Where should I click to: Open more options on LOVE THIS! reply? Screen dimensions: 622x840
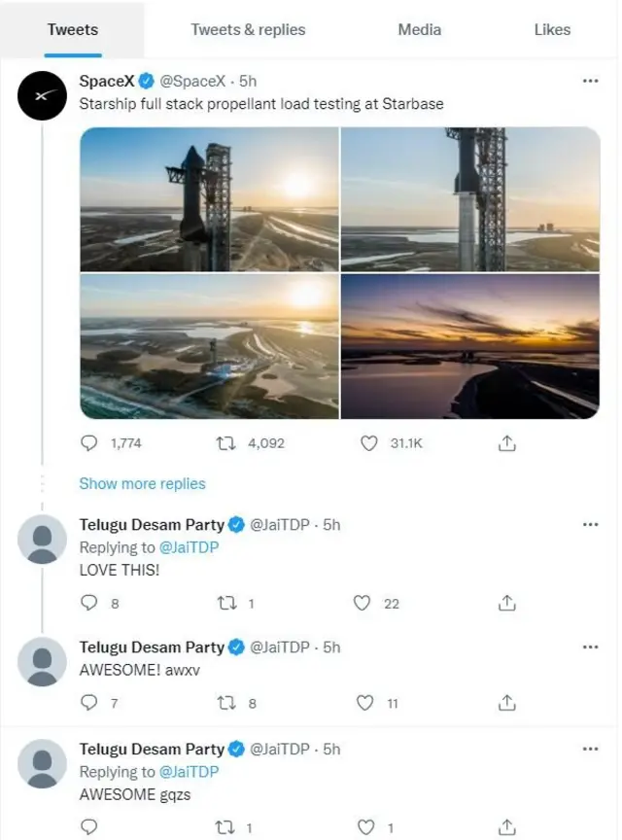point(590,525)
